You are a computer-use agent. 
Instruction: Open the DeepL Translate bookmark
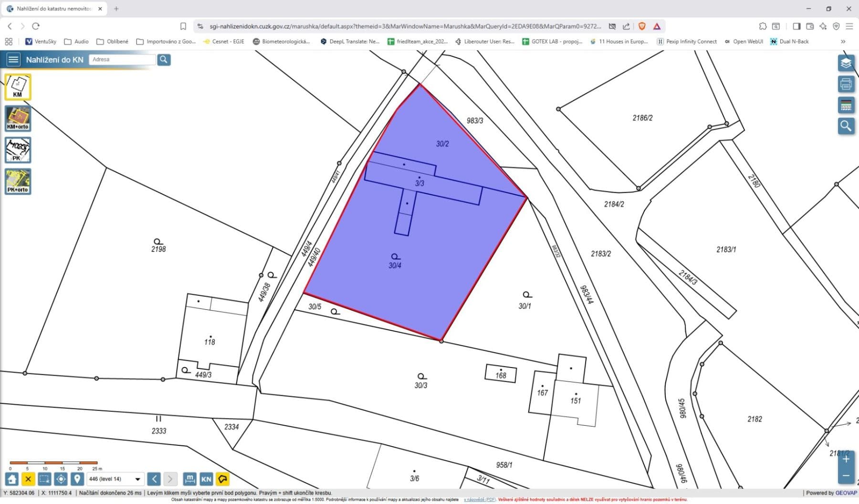[349, 42]
